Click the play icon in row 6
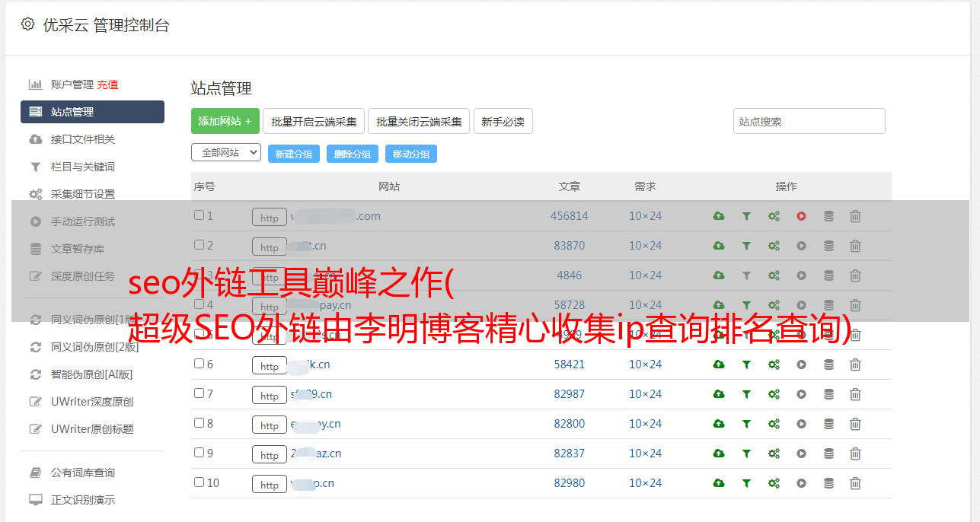Screen dimensions: 980x522 pos(801,364)
